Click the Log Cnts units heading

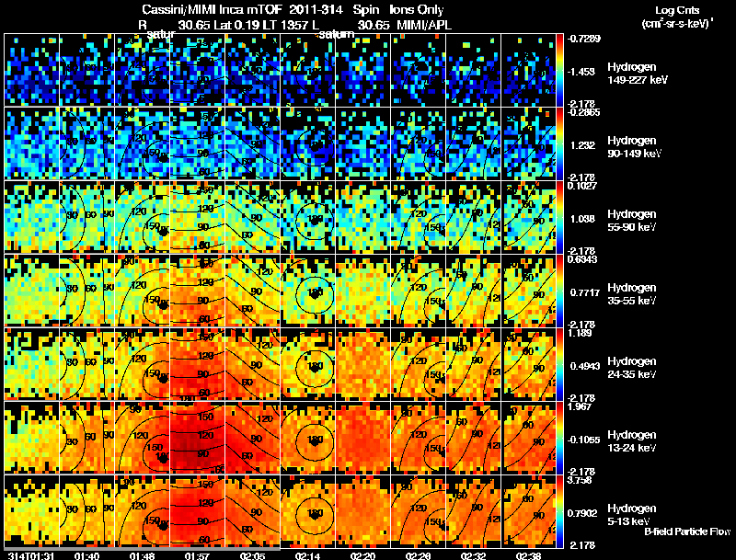tap(677, 10)
